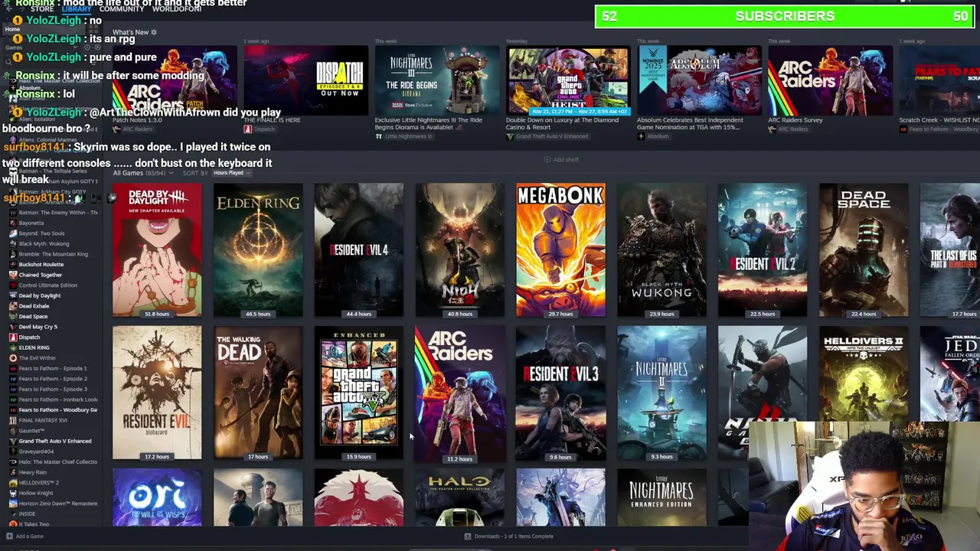Open Patch Notes 1.3.0 news link
This screenshot has height=551, width=980.
click(x=137, y=120)
